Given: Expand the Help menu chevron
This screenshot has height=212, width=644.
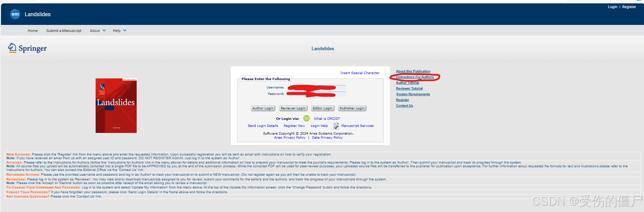Looking at the screenshot, I should 125,31.
